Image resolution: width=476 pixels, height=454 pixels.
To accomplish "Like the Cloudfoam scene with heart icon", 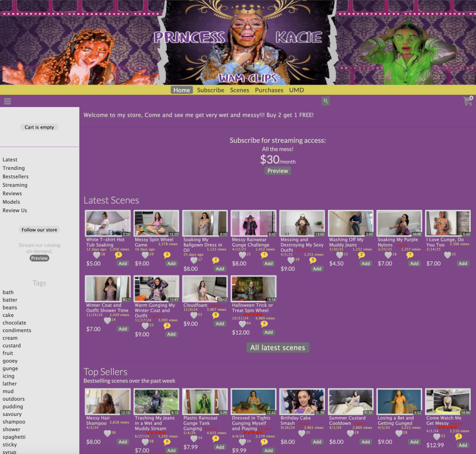I will [x=194, y=315].
